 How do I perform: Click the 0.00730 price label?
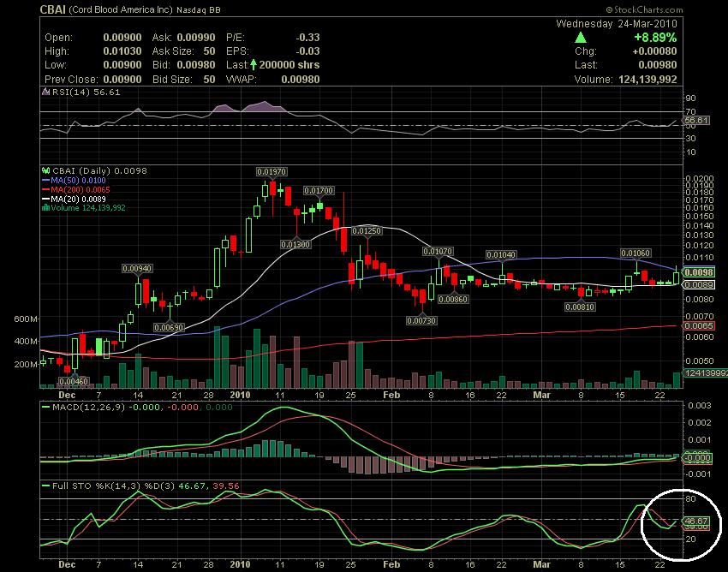(x=421, y=320)
